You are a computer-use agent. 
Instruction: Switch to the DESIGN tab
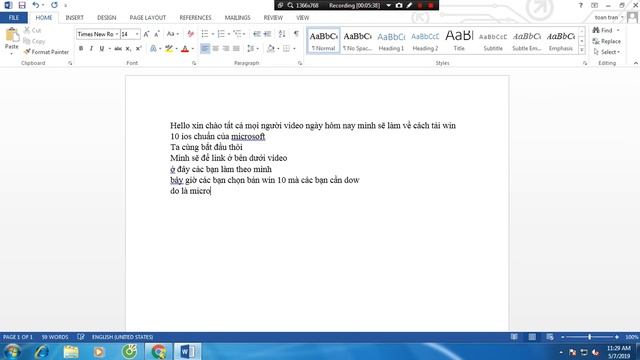tap(107, 18)
